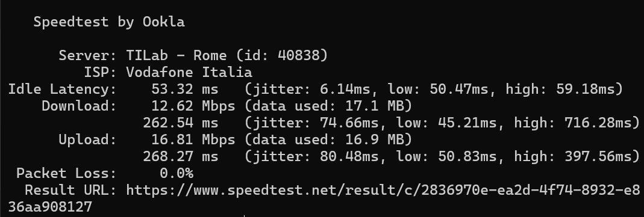Viewport: 644px width, 217px height.
Task: Click the wrapped URL ending 36aa908127
Action: [50, 207]
